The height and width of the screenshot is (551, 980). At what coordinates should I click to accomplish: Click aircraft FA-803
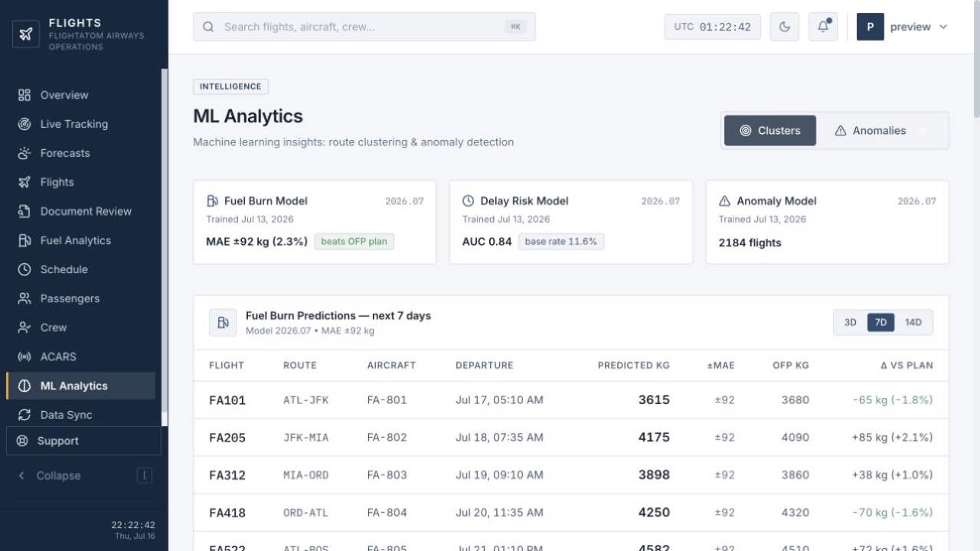(387, 475)
